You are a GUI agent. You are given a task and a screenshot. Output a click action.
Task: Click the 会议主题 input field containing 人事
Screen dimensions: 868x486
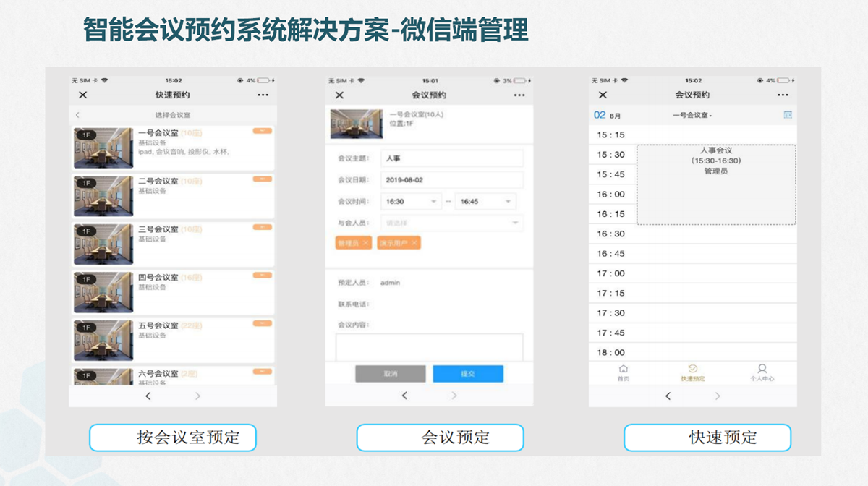(x=452, y=158)
